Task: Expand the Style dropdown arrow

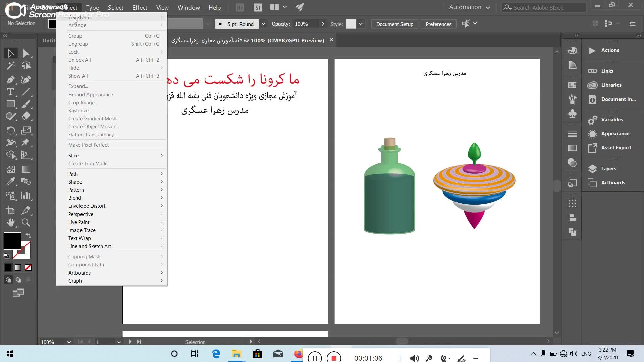Action: 361,24
